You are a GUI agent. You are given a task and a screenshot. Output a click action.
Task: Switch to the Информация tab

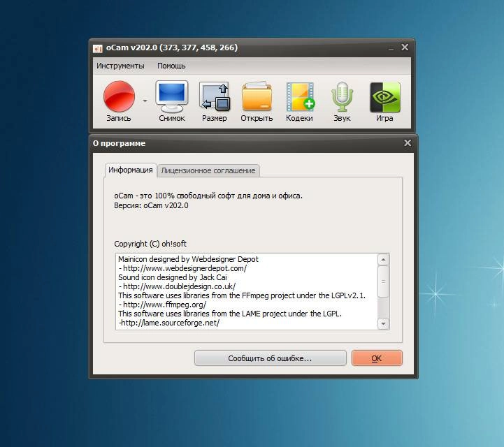(x=131, y=170)
